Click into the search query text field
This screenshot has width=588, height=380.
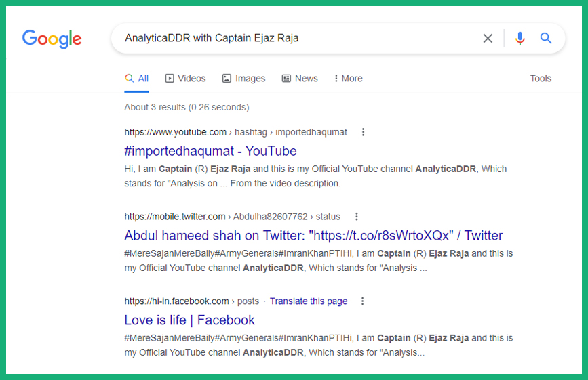coord(296,38)
